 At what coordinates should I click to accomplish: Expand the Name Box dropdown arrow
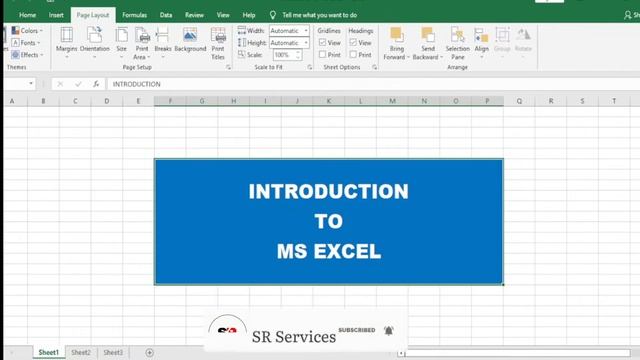pyautogui.click(x=31, y=84)
